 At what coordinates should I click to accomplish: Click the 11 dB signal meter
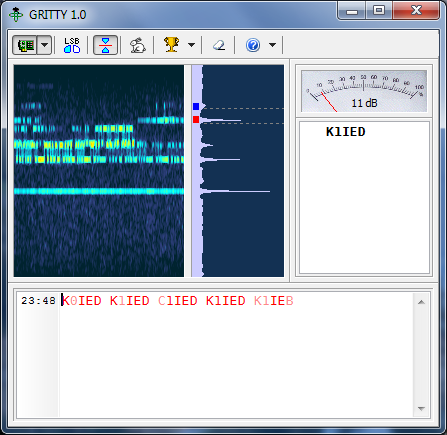point(364,91)
